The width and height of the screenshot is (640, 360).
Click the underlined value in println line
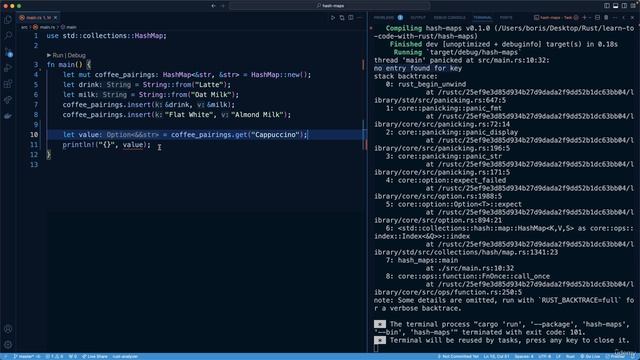[x=133, y=145]
